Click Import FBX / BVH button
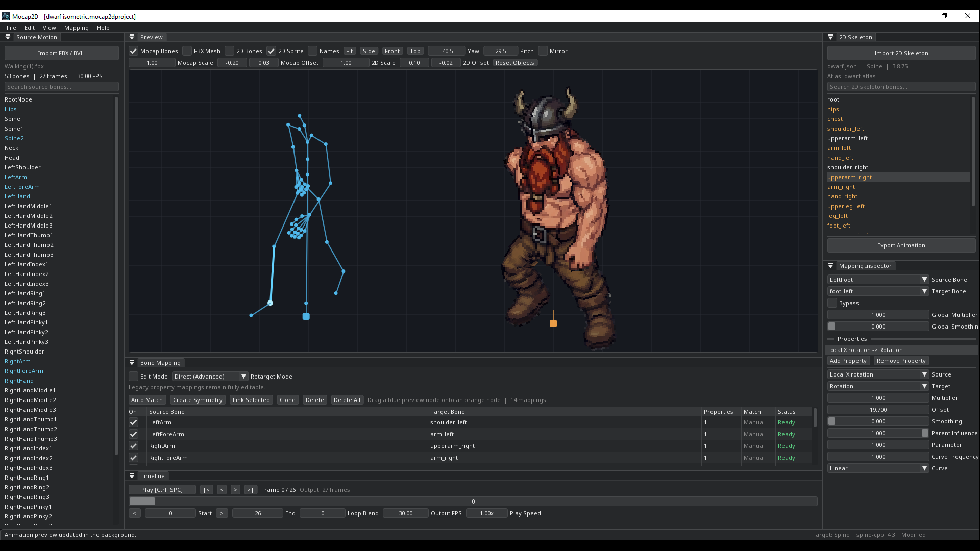Image resolution: width=980 pixels, height=551 pixels. point(61,53)
